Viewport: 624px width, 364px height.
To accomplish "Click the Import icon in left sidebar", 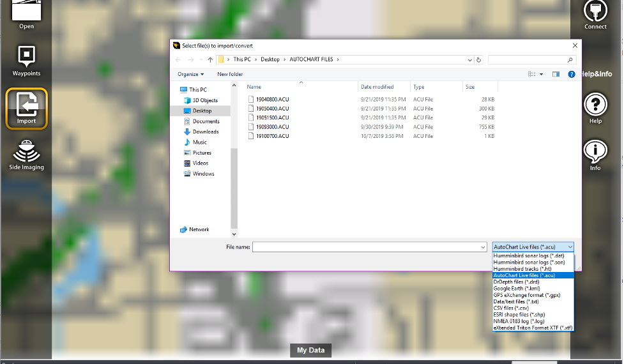I will tap(26, 109).
